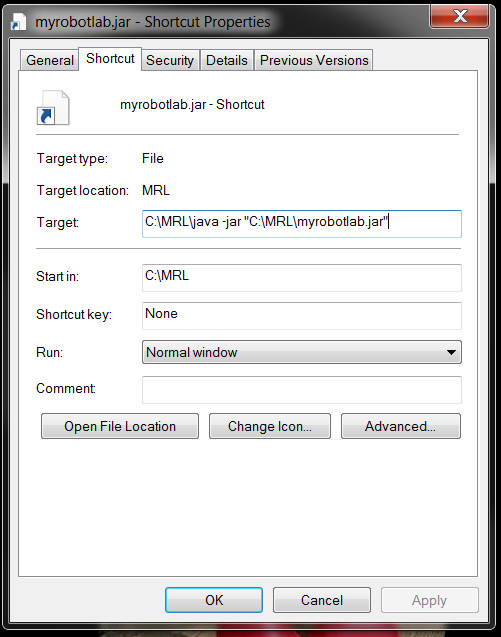
Task: Select the Shortcut tab
Action: click(110, 58)
